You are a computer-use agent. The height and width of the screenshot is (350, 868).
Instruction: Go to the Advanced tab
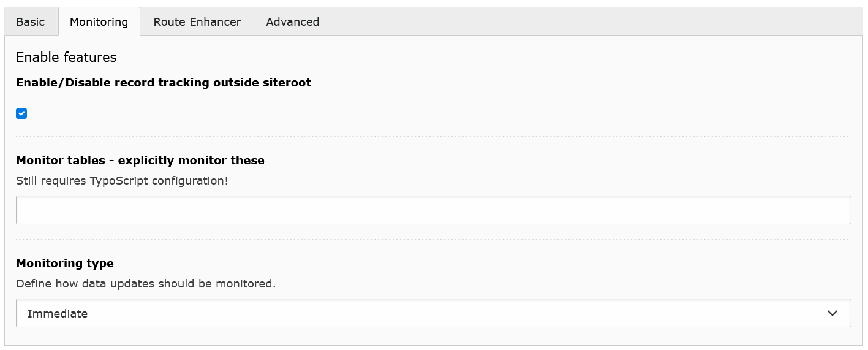292,22
